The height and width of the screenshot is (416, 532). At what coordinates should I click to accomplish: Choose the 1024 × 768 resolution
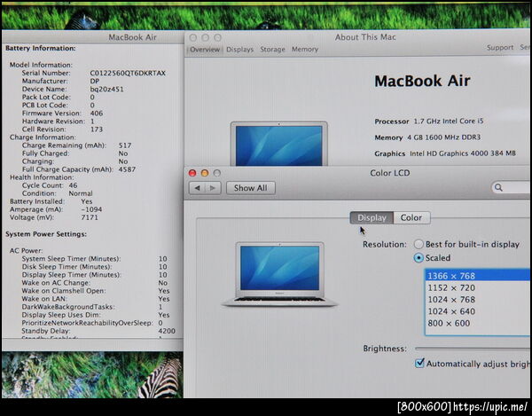(477, 300)
